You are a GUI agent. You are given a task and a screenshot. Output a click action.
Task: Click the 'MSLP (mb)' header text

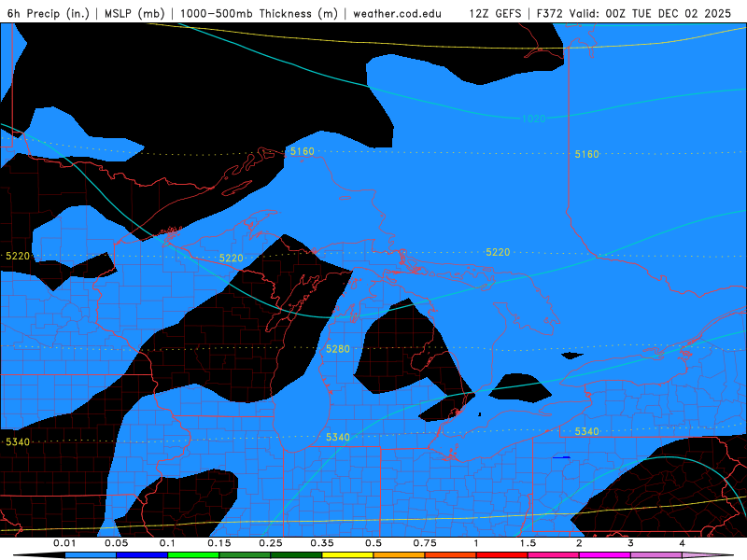pyautogui.click(x=134, y=13)
